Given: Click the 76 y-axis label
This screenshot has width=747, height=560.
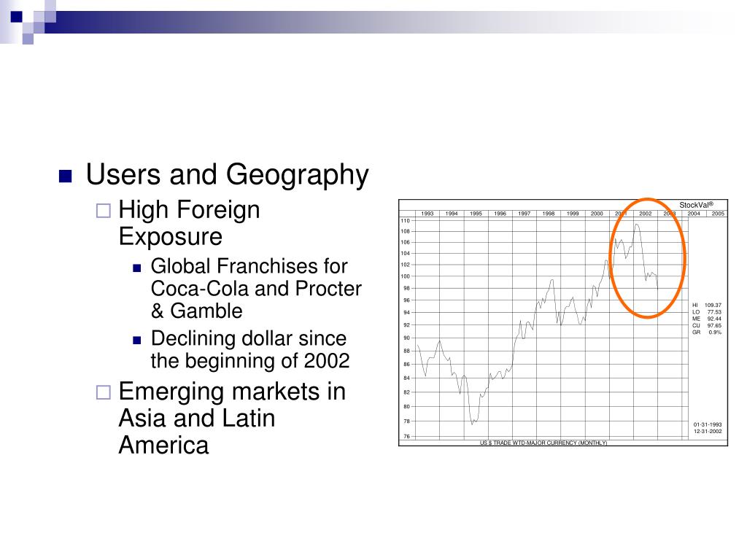Looking at the screenshot, I should click(406, 436).
